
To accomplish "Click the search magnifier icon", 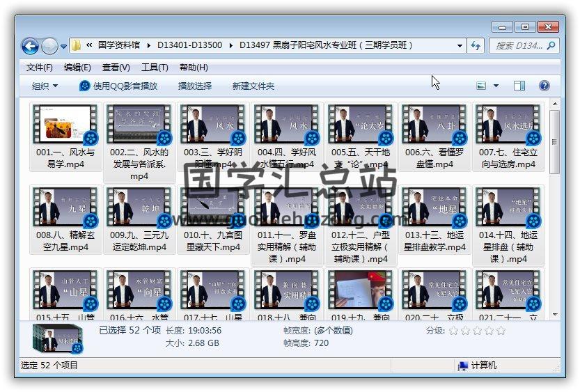I will (551, 45).
